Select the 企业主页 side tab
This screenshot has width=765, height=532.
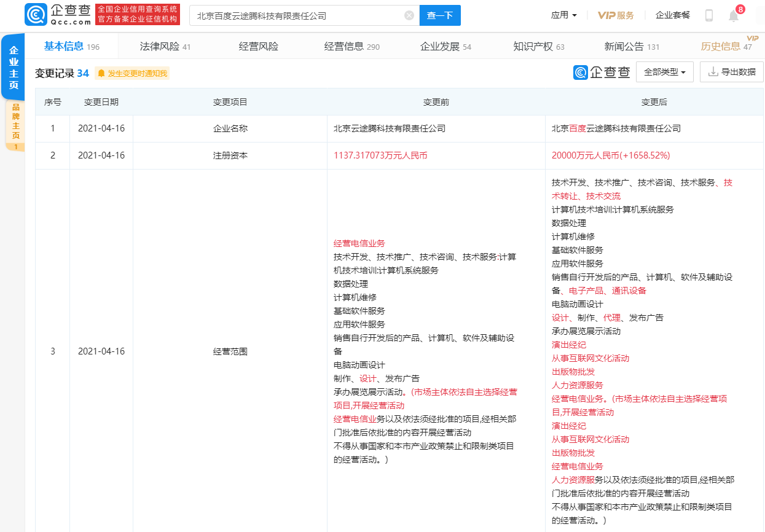(x=14, y=67)
